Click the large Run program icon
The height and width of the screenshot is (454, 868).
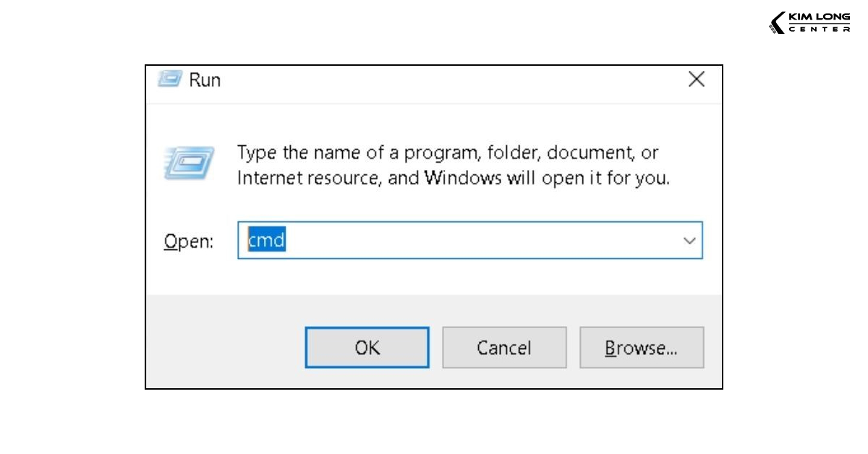pyautogui.click(x=189, y=163)
